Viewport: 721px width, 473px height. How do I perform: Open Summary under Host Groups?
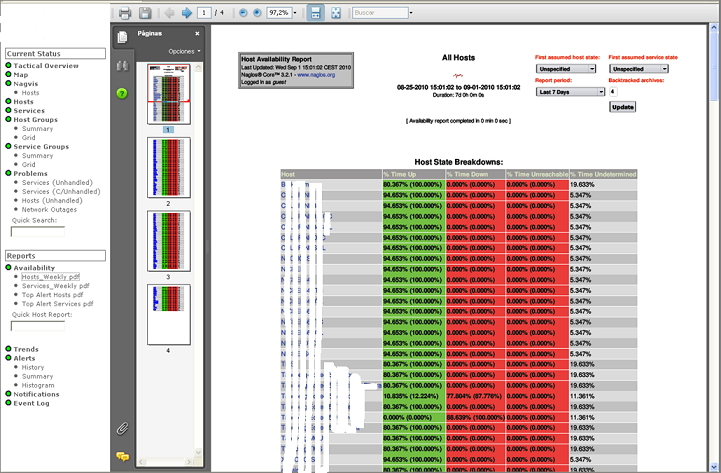pyautogui.click(x=37, y=129)
